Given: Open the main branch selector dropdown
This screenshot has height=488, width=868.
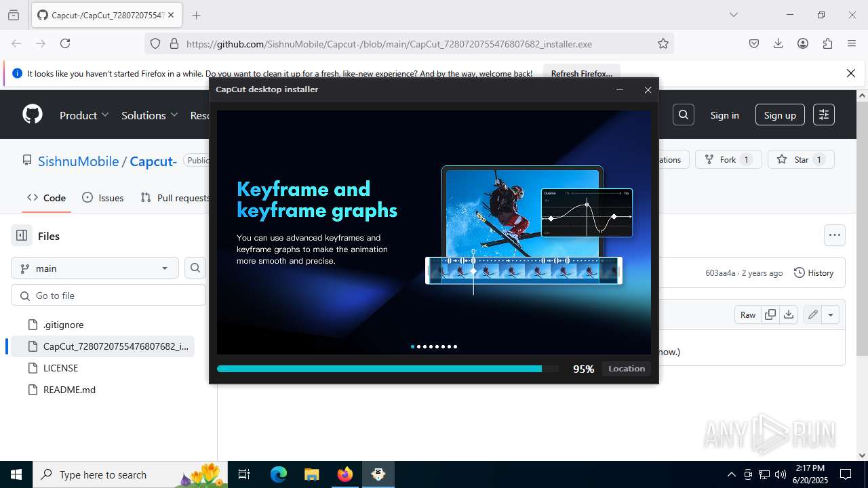Looking at the screenshot, I should pos(95,268).
